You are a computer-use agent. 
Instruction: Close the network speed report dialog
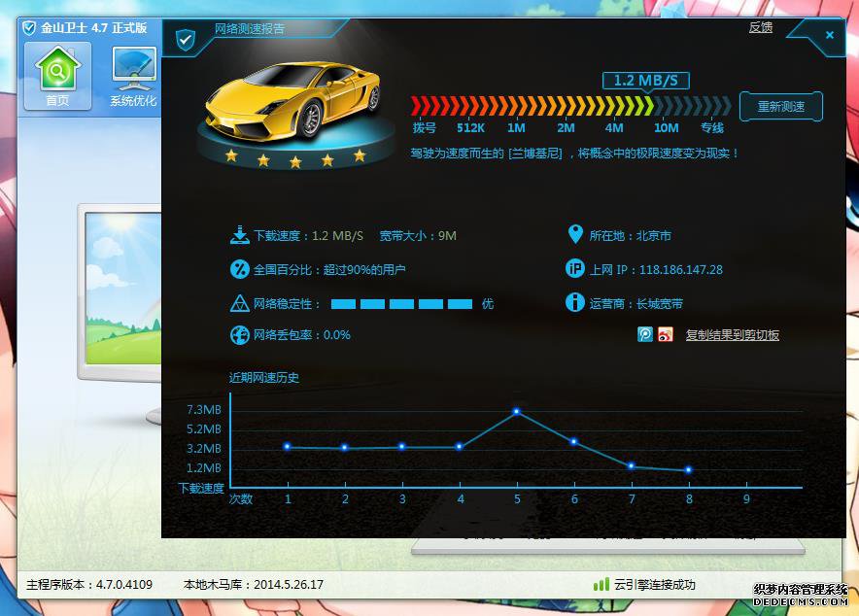pos(829,35)
